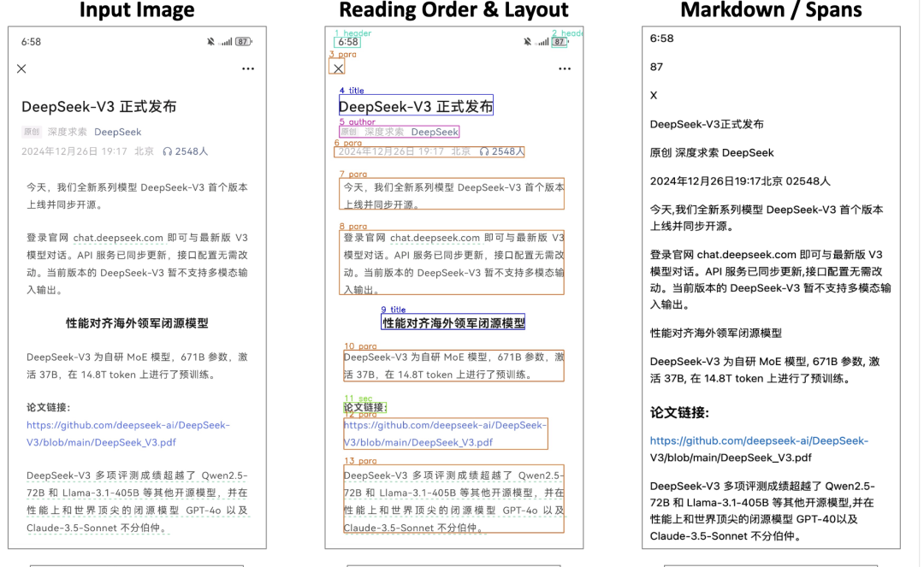Click '性能对齐海外领军闭源模型' line in Markdown / Spans panel
Viewport: 924px width, 567px height.
pos(715,333)
